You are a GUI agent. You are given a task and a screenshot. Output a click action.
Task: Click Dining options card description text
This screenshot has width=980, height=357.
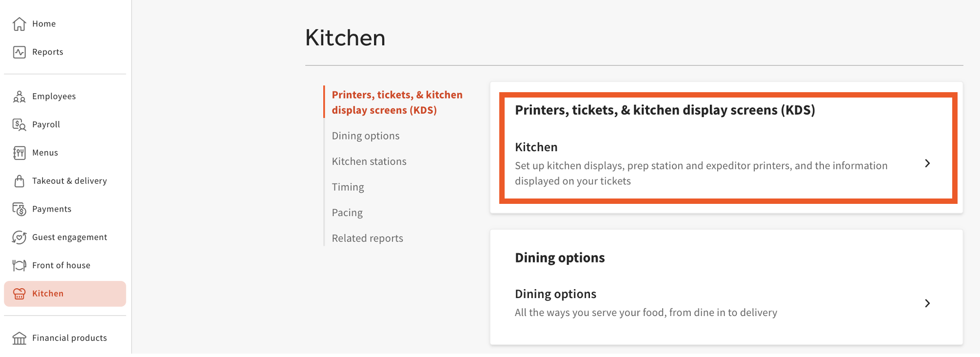point(646,313)
